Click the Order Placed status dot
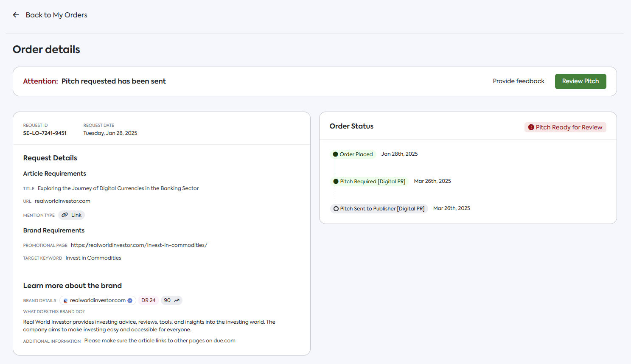 (x=335, y=154)
